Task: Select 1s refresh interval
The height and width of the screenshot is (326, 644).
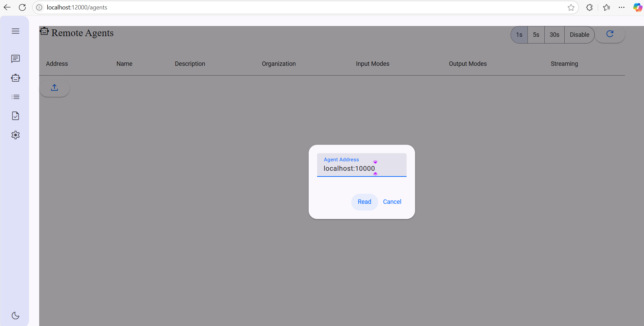Action: coord(519,35)
